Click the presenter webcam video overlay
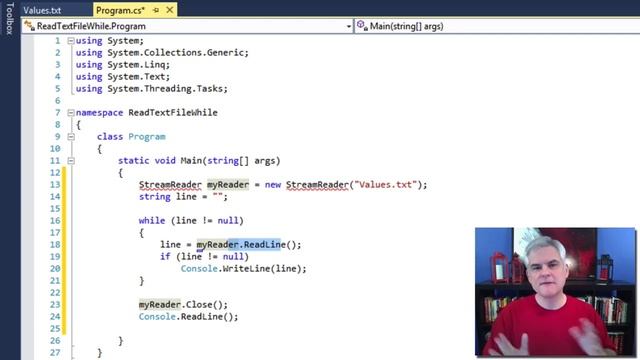The height and width of the screenshot is (360, 640). coord(555,292)
